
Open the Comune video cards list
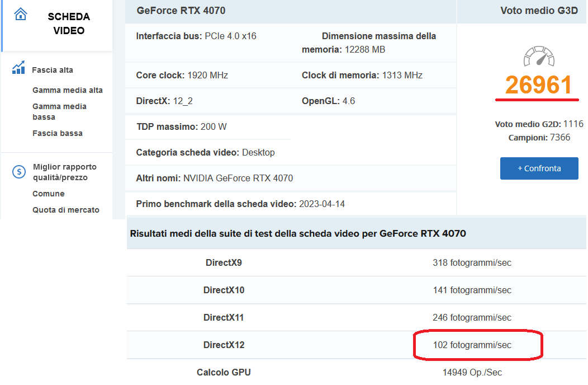point(49,194)
